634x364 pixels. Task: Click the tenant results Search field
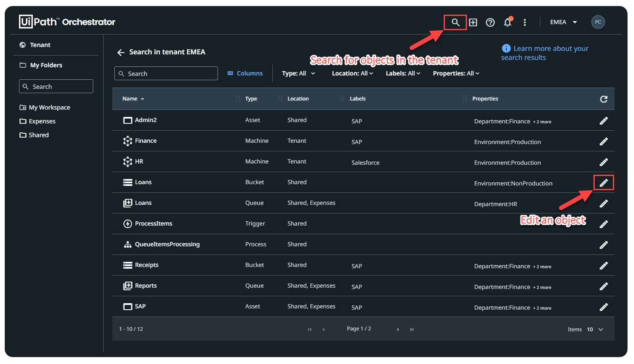point(166,74)
